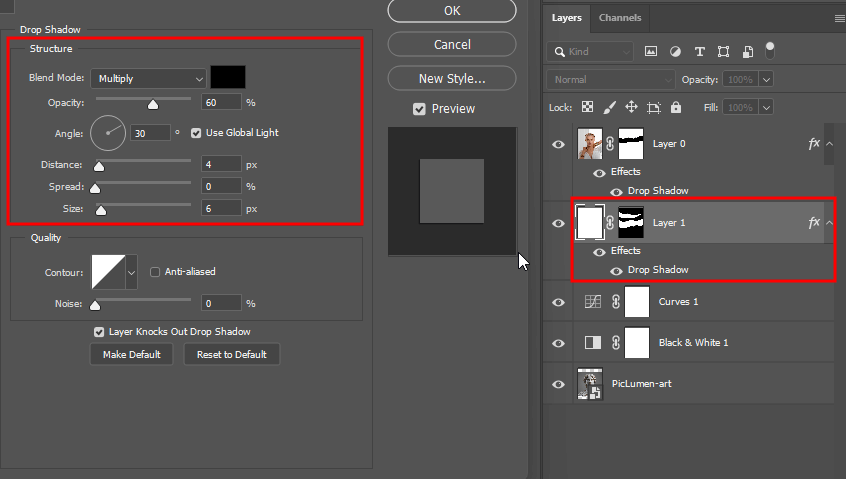This screenshot has width=846, height=479.
Task: Click the fx icon on Layer 0
Action: coord(814,143)
